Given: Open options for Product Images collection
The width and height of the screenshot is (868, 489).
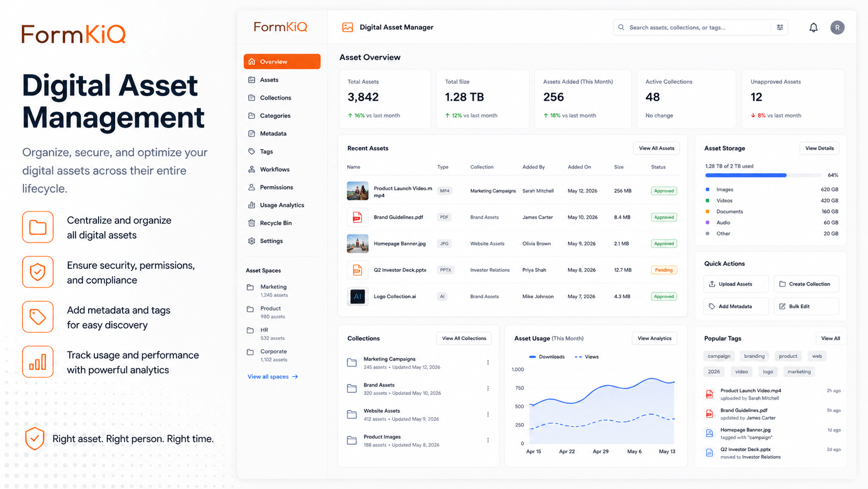Looking at the screenshot, I should 488,440.
